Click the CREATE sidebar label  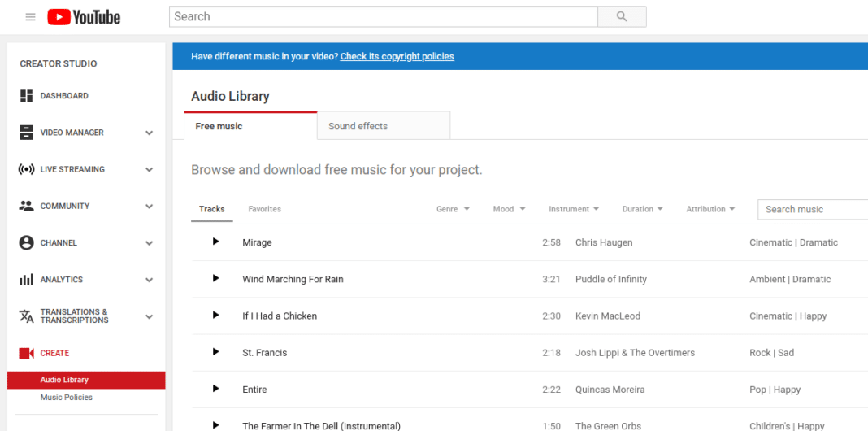pyautogui.click(x=54, y=353)
